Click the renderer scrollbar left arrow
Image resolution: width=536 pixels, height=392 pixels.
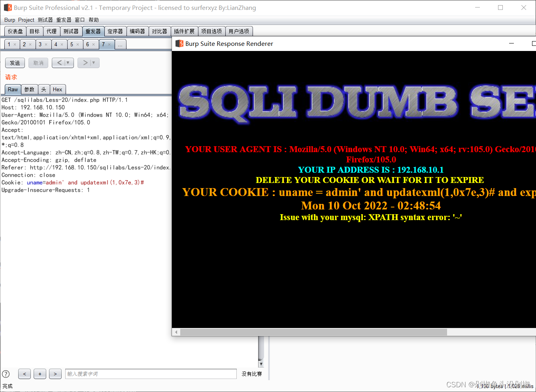[x=176, y=332]
